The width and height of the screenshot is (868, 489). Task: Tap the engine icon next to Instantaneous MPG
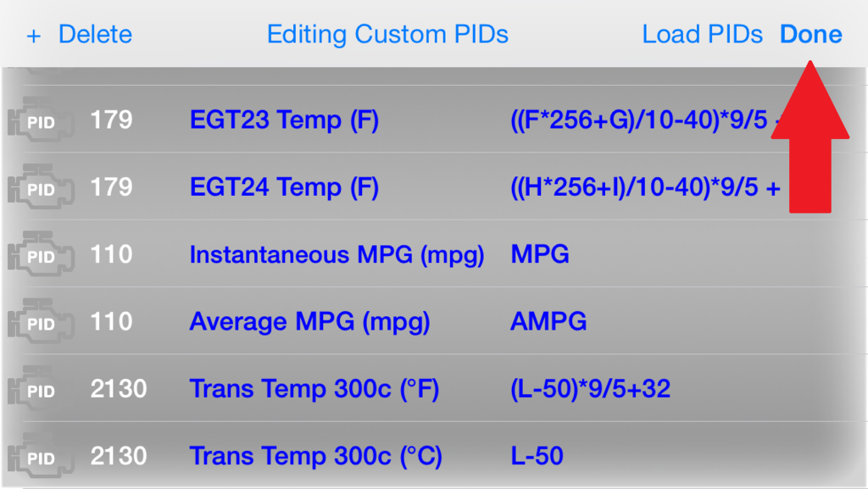point(41,254)
